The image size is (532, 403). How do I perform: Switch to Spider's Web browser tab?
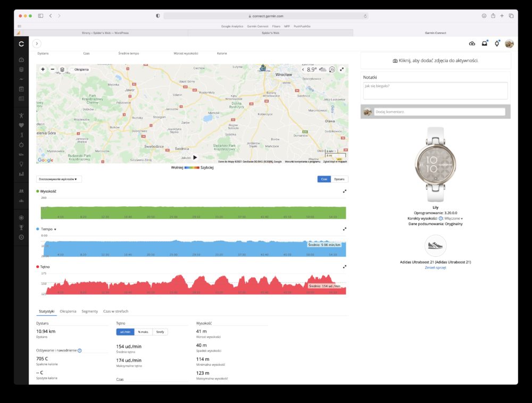point(270,33)
